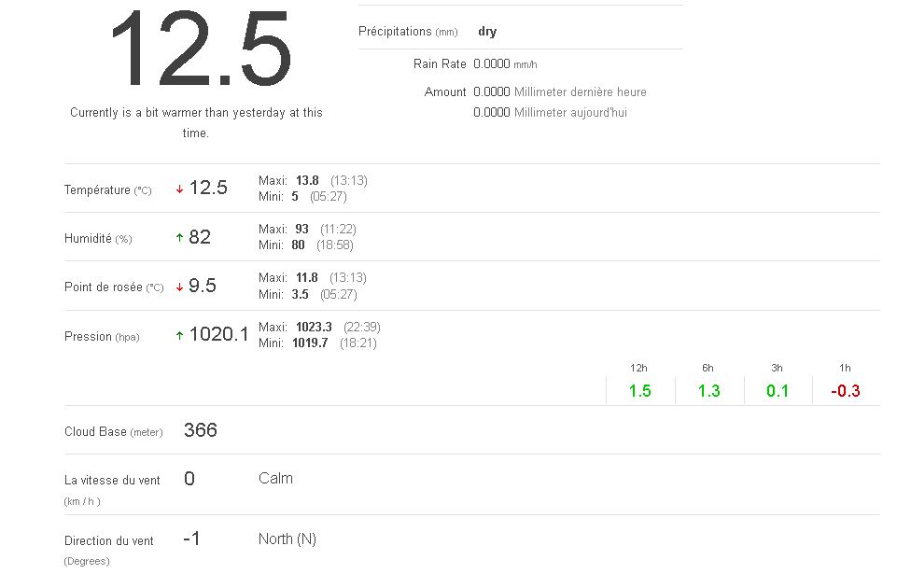This screenshot has width=897, height=588.
Task: Select the 6h pressure trend value
Action: (x=708, y=391)
